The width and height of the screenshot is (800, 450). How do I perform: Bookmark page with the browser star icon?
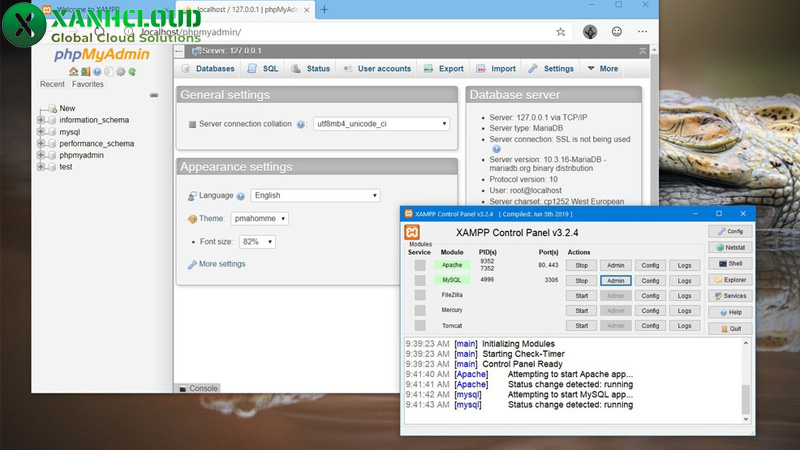coord(560,32)
